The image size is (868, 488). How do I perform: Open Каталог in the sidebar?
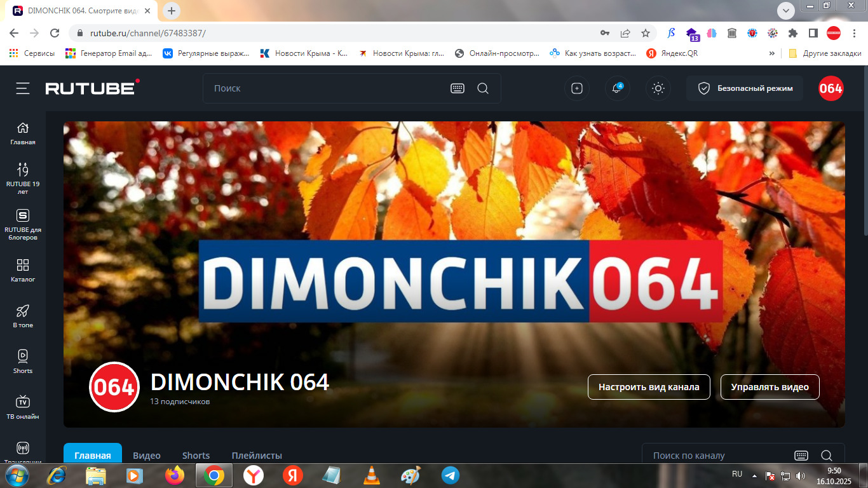coord(23,270)
